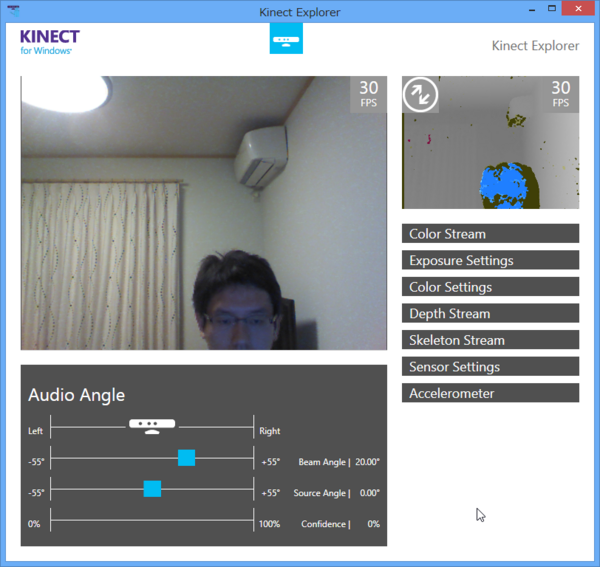The width and height of the screenshot is (600, 567).
Task: Expand the Skeleton Stream section
Action: point(490,340)
